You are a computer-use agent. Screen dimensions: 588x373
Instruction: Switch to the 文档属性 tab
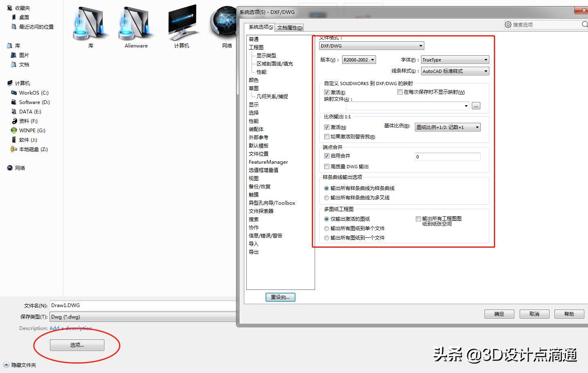pyautogui.click(x=289, y=27)
